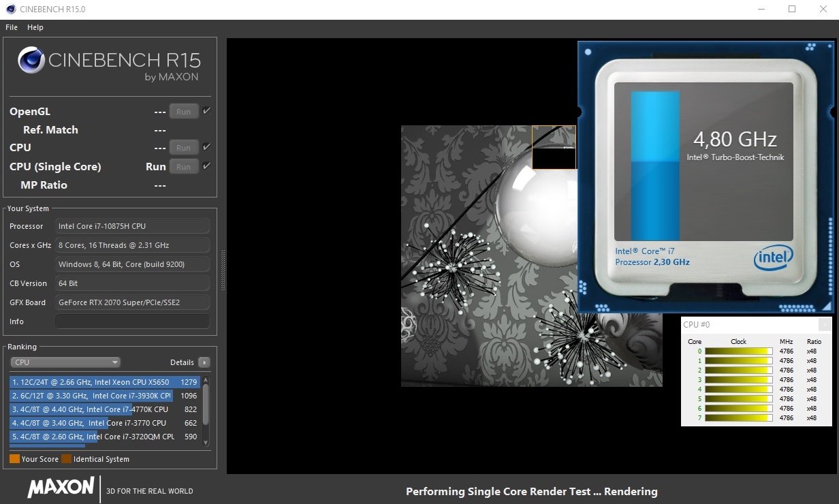Select the Core i7-3770 ranking entry
Screen dimensions: 839x504
pos(104,423)
